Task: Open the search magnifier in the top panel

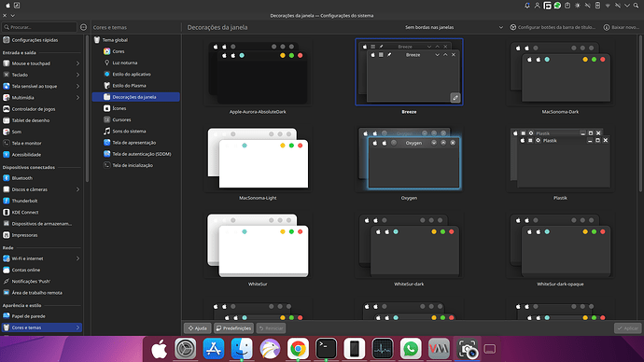Action: pyautogui.click(x=637, y=6)
